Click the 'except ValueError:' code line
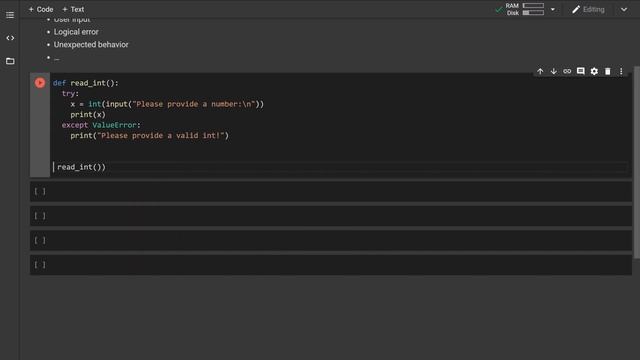Screen dimensions: 640x360 (x=101, y=125)
